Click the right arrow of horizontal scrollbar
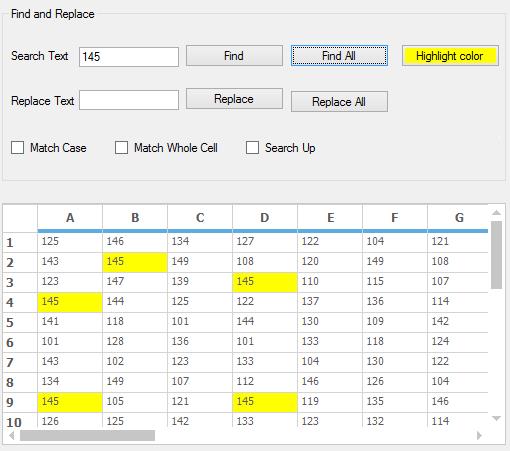The height and width of the screenshot is (451, 510). click(x=479, y=435)
